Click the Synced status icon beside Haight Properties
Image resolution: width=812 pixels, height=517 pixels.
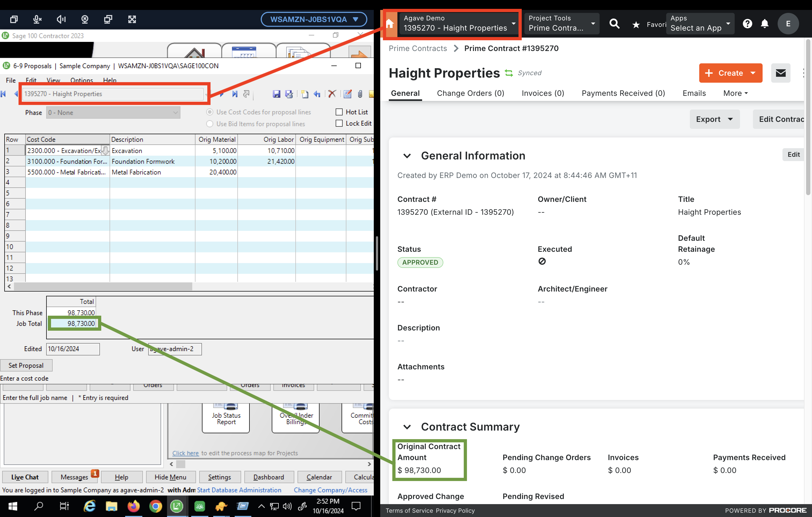pyautogui.click(x=509, y=73)
